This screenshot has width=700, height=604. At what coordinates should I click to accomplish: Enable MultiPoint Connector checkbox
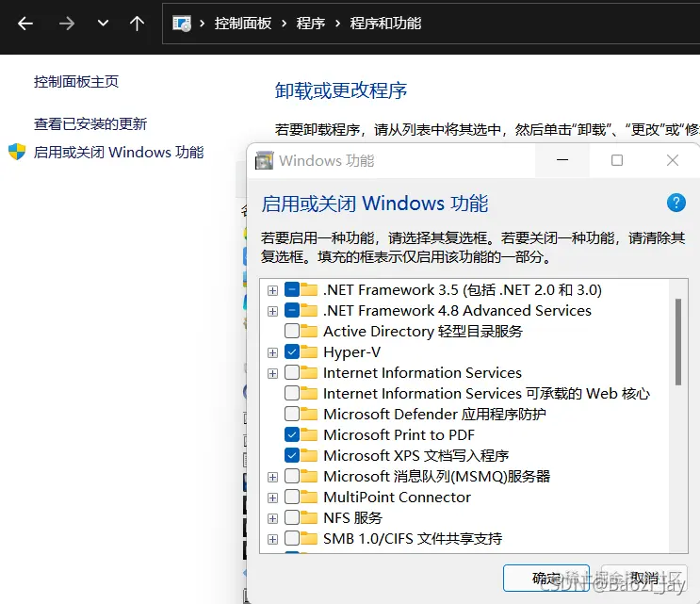click(292, 497)
